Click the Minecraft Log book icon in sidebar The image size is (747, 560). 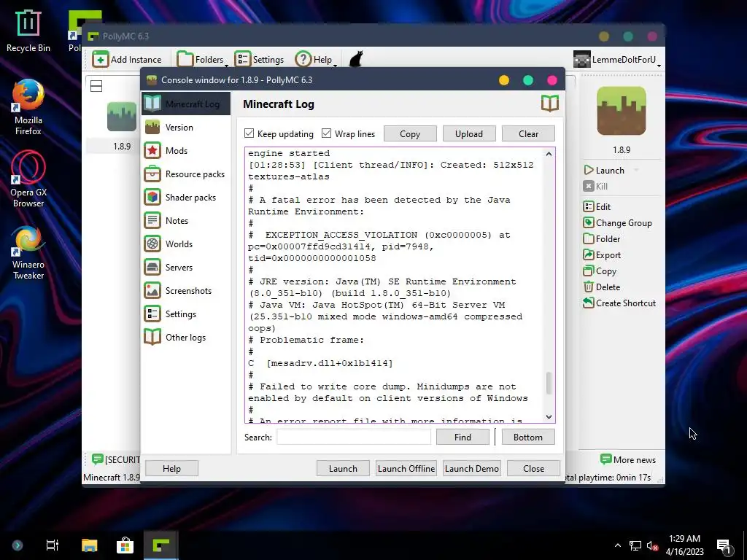152,104
